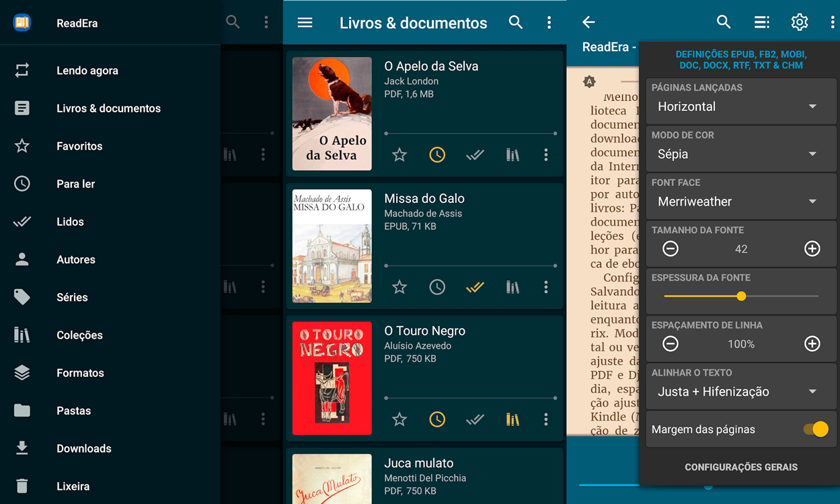This screenshot has width=840, height=504.
Task: Open Configurações Gerais
Action: pyautogui.click(x=741, y=467)
